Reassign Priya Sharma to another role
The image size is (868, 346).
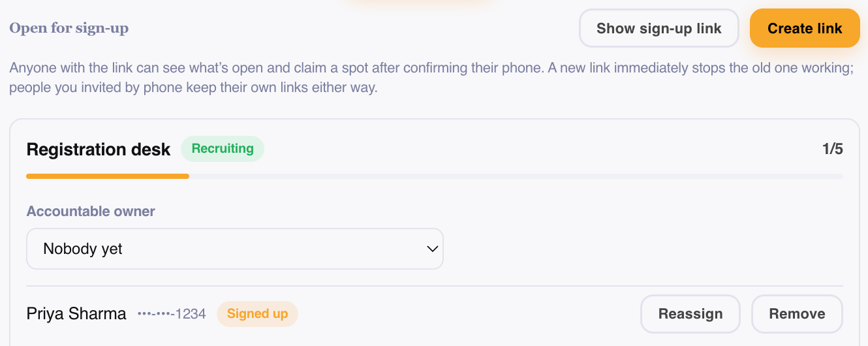coord(690,314)
